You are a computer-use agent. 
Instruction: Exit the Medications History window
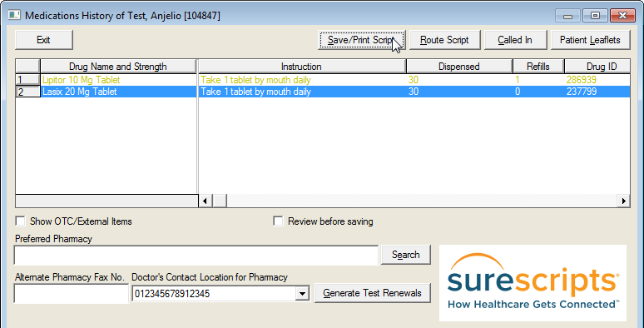click(x=43, y=40)
